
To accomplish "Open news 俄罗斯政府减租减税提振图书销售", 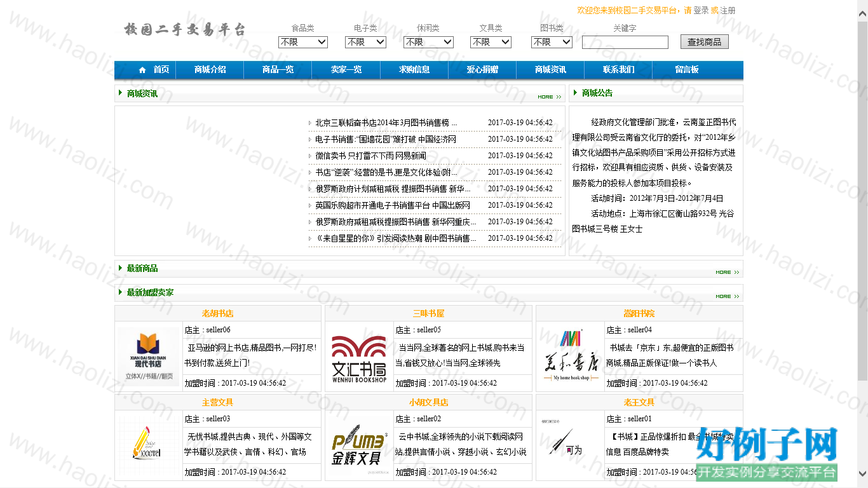I will 395,222.
